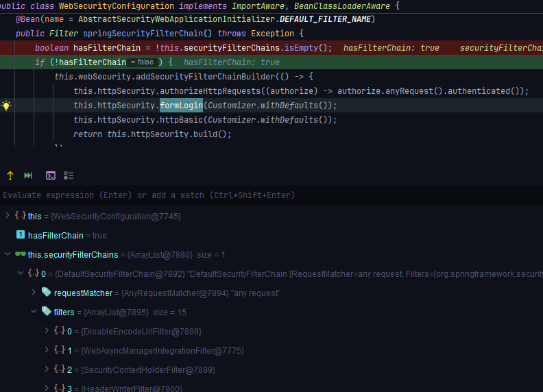
Task: Collapse the this.securityFilterChains node
Action: pyautogui.click(x=7, y=254)
